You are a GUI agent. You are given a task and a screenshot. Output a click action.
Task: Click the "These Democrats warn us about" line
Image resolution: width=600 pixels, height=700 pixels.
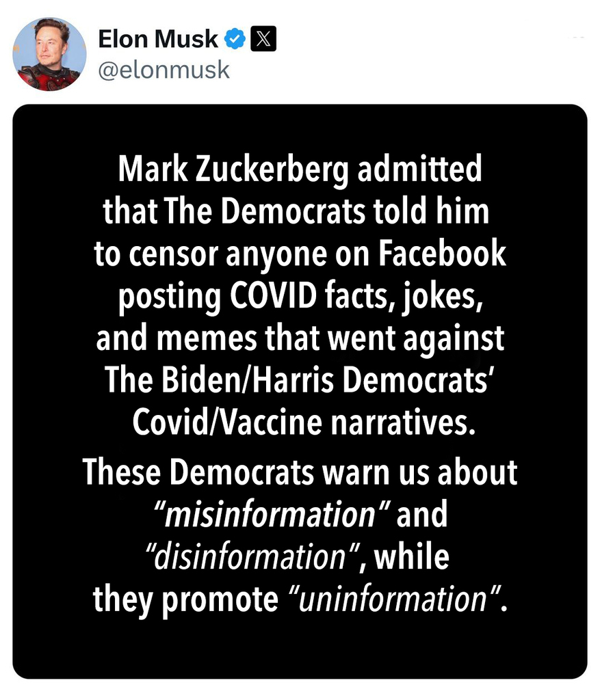coord(300,472)
